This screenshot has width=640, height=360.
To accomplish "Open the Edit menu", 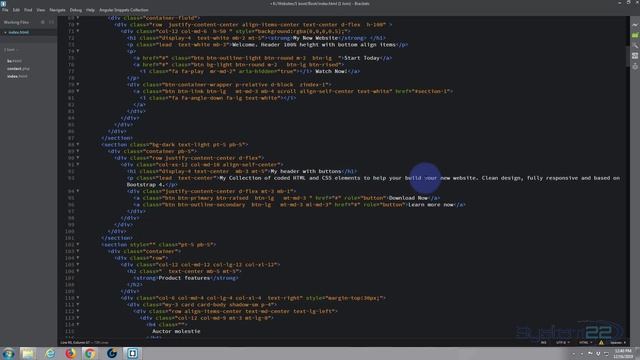I will [16, 10].
